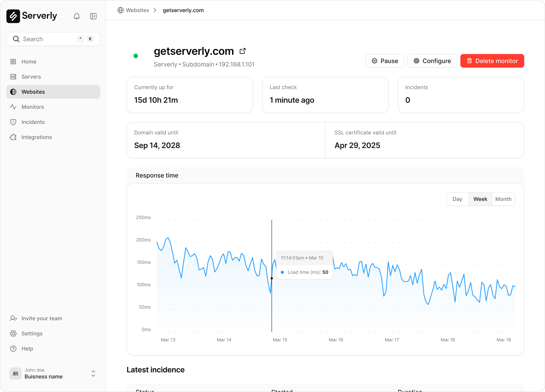Go to Incidents shield item

pos(33,122)
